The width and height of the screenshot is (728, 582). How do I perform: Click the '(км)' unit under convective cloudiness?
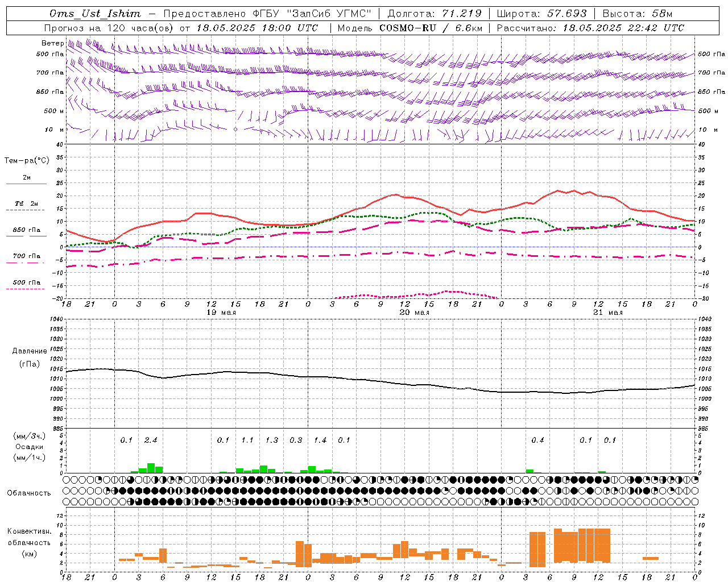(x=29, y=554)
